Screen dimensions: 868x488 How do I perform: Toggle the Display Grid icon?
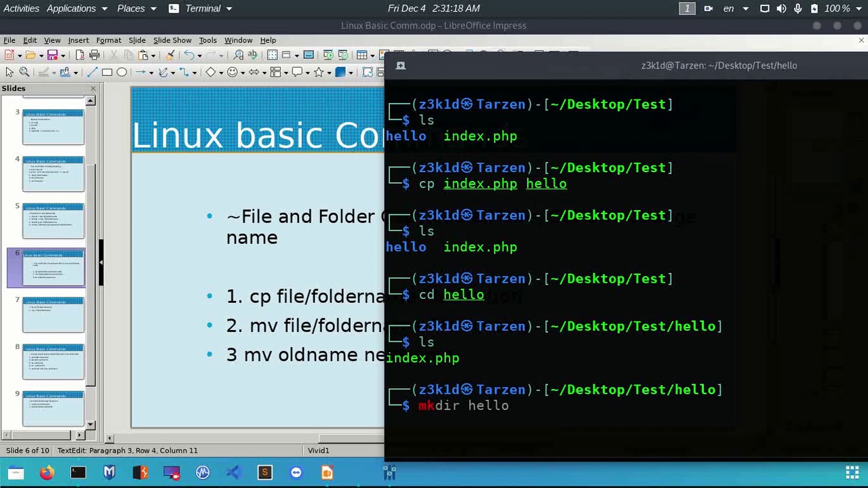[x=272, y=55]
